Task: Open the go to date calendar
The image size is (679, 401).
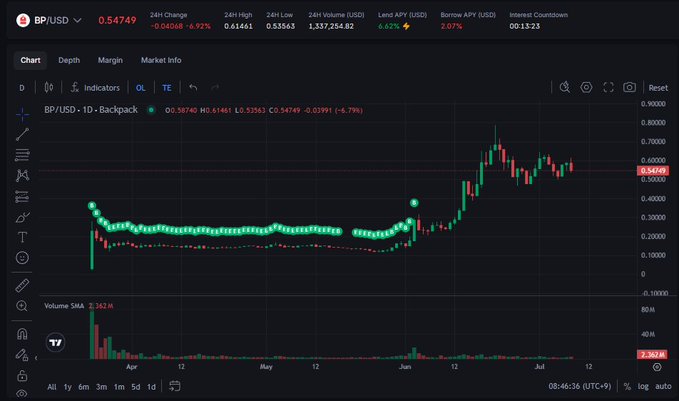Action: click(175, 386)
